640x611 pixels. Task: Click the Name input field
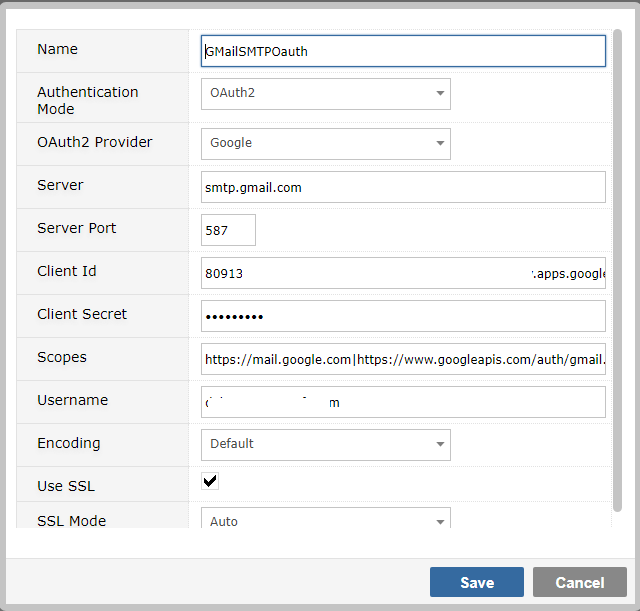(403, 51)
